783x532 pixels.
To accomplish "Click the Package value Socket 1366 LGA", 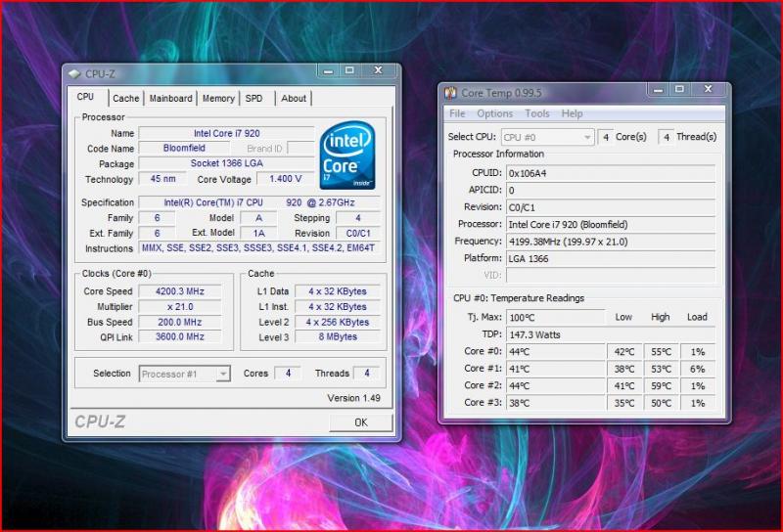I will pyautogui.click(x=227, y=163).
